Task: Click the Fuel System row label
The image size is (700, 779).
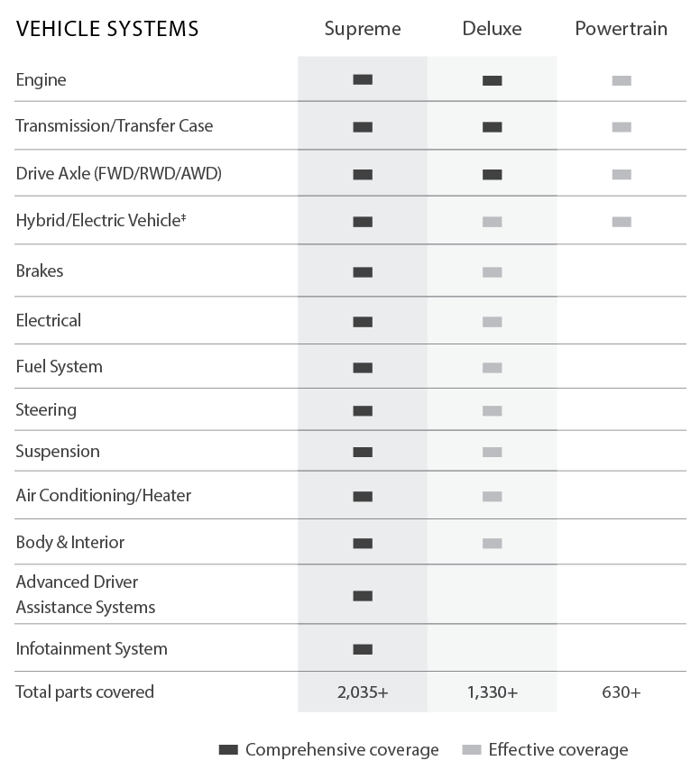Action: 60,367
